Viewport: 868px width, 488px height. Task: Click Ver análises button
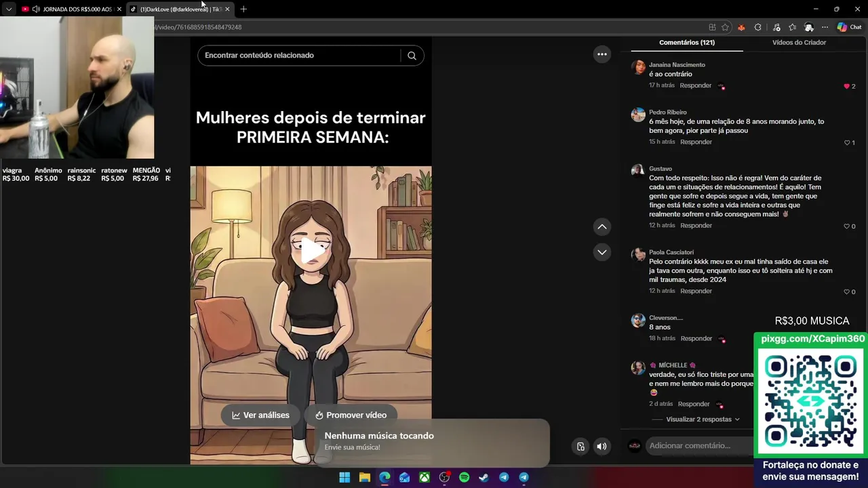(x=260, y=415)
